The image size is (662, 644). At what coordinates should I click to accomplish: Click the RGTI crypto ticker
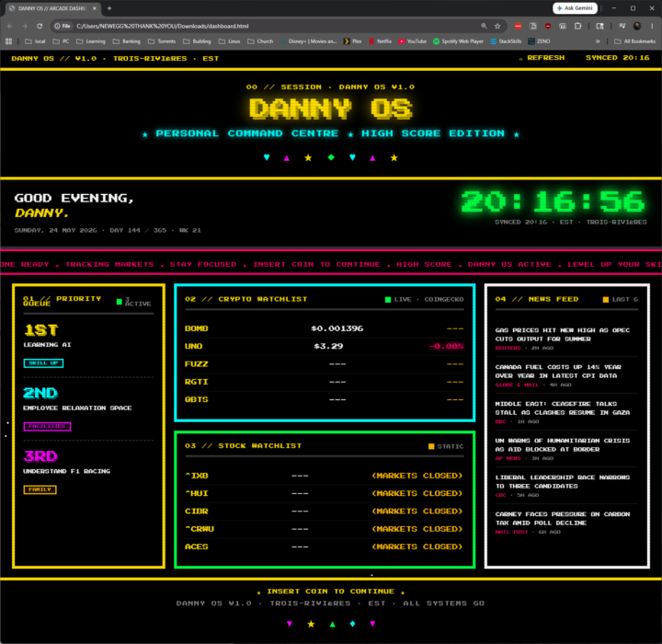[197, 382]
